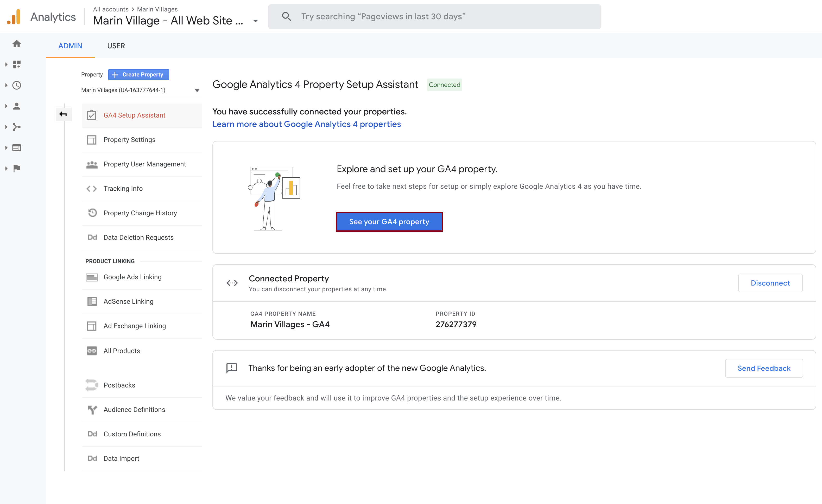Click the Connected Property arrows icon
822x504 pixels.
tap(232, 283)
